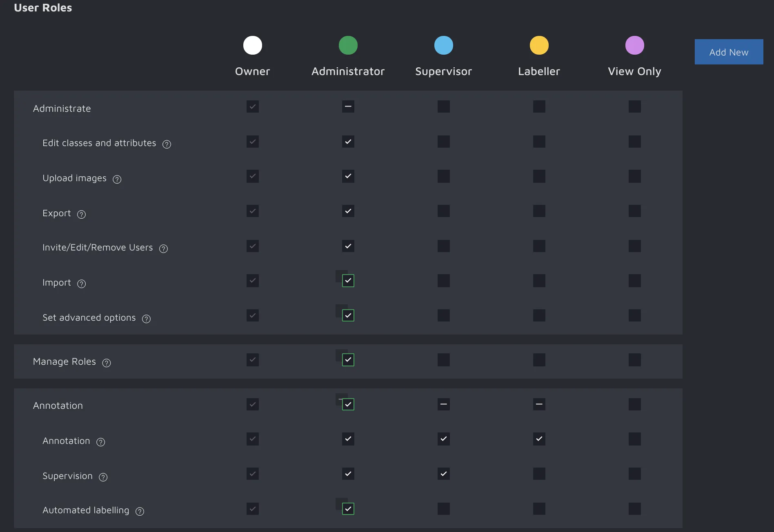Enable Upload images for Supervisor

pos(443,176)
